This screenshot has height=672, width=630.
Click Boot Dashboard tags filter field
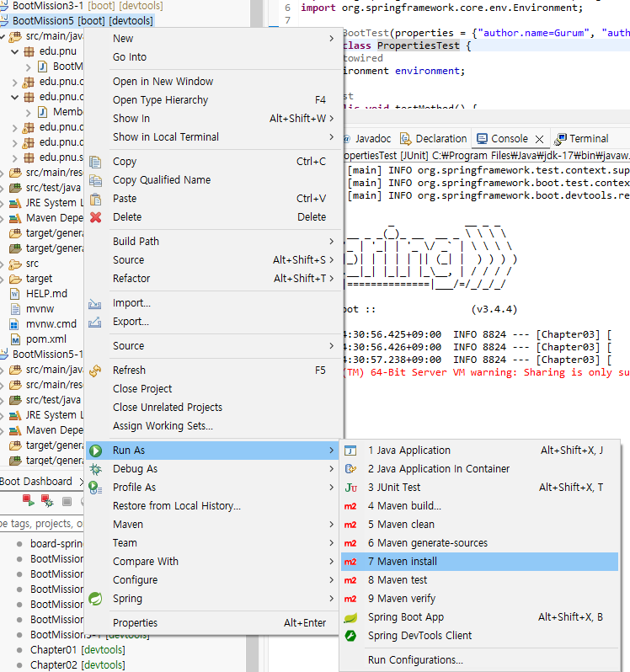tap(41, 524)
